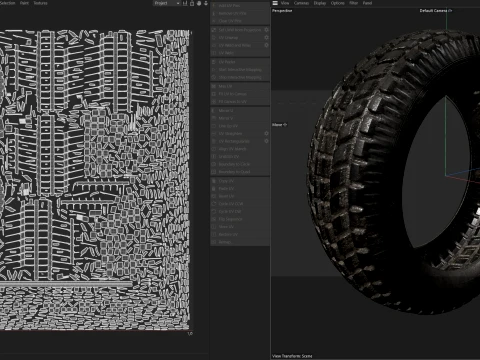Choose Fit Canvas to UV
Viewport: 480px width, 360px height.
click(x=240, y=102)
